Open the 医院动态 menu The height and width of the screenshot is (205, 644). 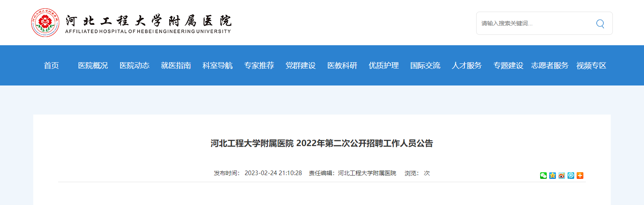pos(135,66)
